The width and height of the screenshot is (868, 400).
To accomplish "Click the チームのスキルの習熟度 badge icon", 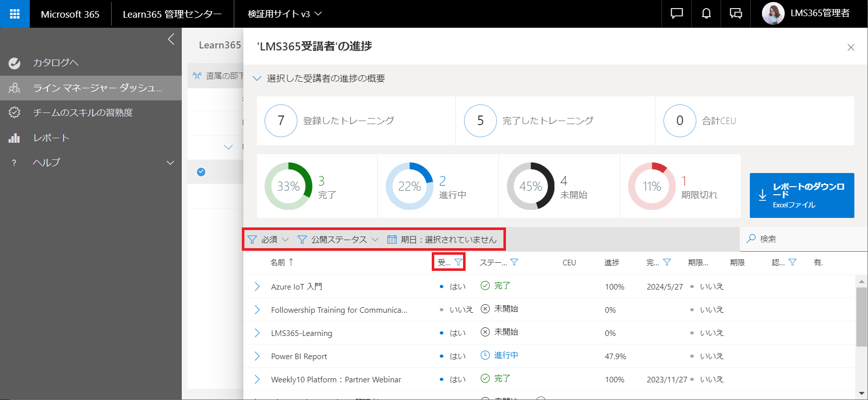I will (15, 112).
